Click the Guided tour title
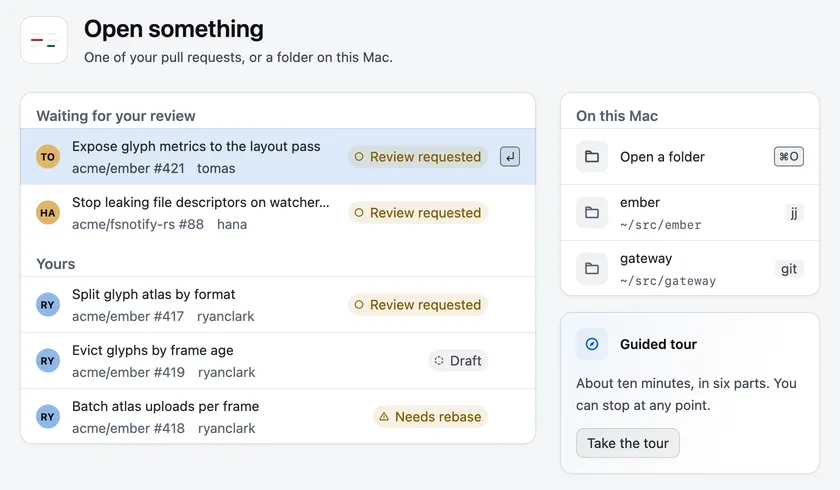Viewport: 840px width, 490px height. [x=658, y=344]
